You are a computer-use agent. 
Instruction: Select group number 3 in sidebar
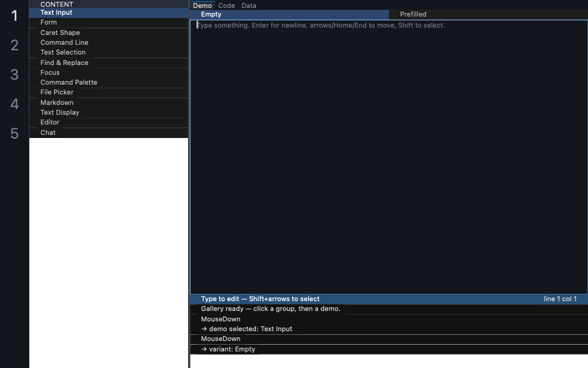pyautogui.click(x=14, y=74)
